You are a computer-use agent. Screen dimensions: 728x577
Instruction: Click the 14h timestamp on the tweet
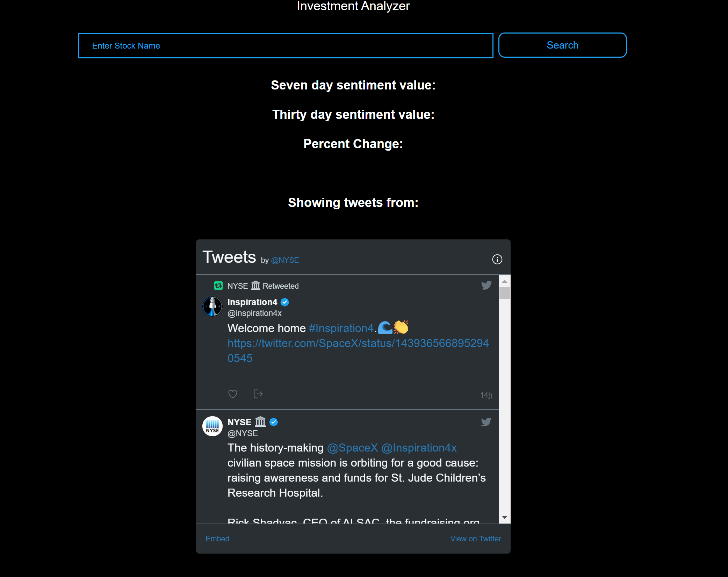click(486, 395)
